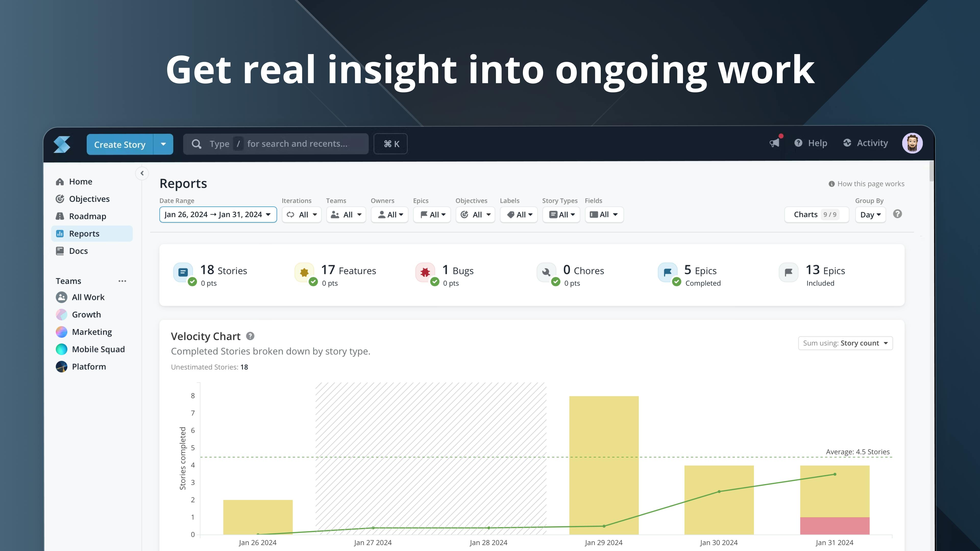
Task: Change the Sum using Story count dropdown
Action: coord(845,343)
